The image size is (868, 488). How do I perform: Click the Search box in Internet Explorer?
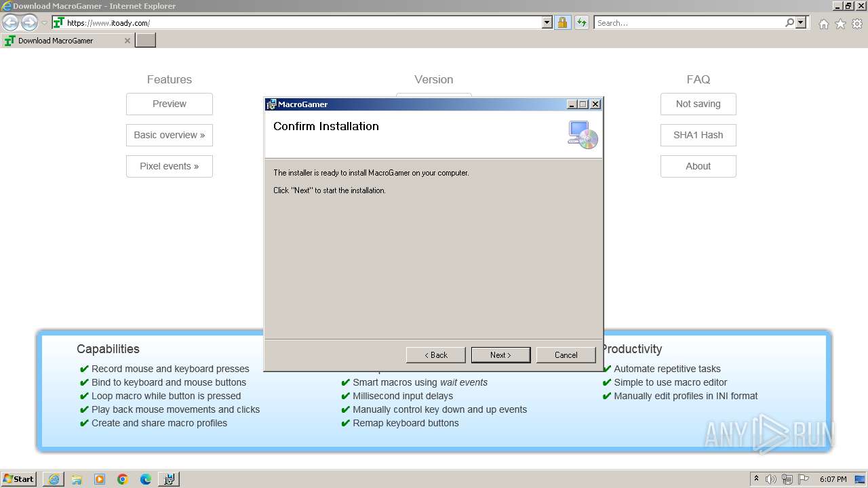(x=689, y=23)
